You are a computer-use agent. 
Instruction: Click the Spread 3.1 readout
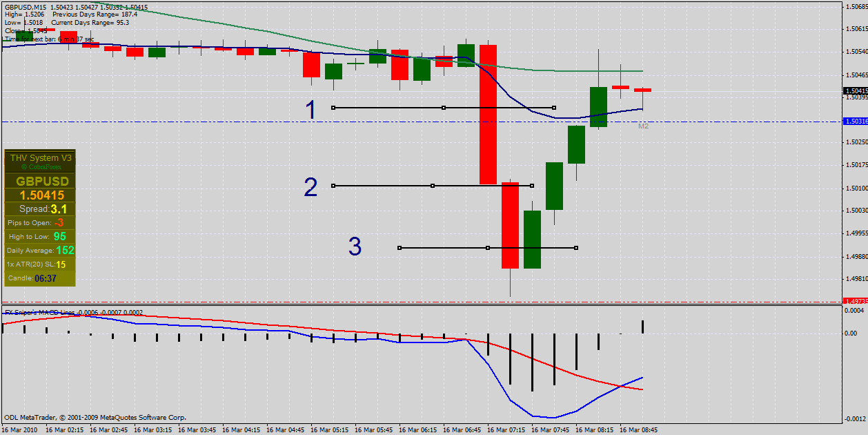tap(42, 209)
